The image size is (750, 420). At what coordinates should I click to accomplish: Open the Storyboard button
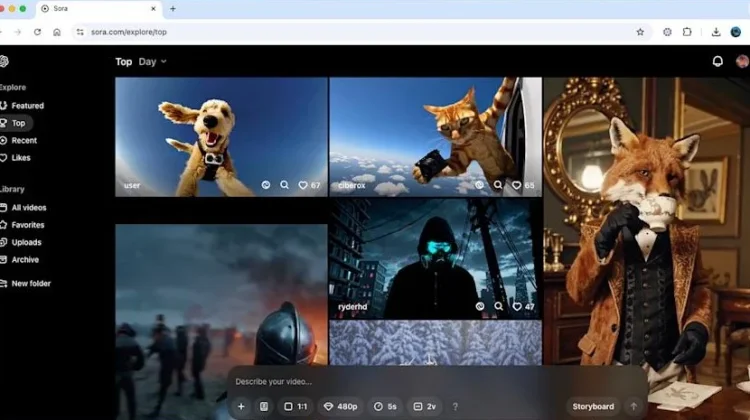click(x=593, y=406)
